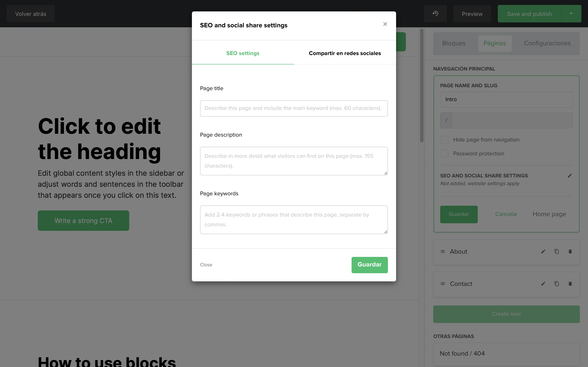Open the Configuraciones sidebar tab
Screen dimensions: 588x367
pos(547,43)
